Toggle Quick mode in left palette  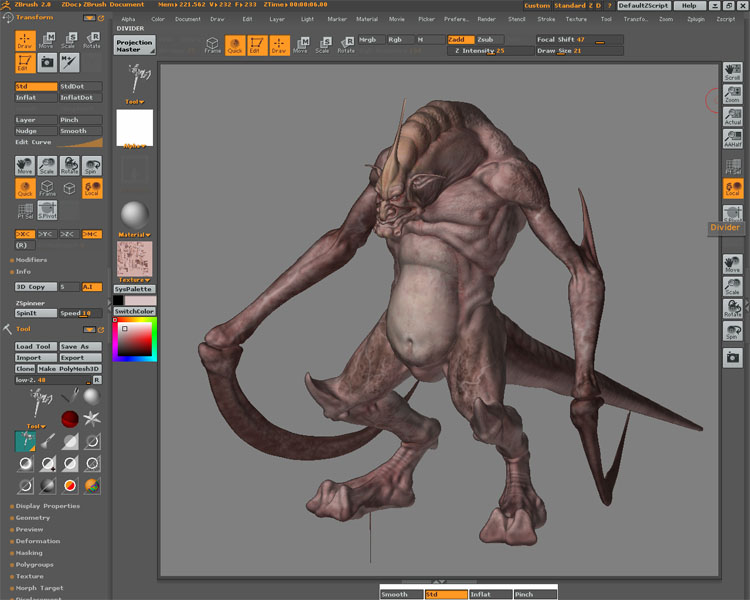click(25, 188)
